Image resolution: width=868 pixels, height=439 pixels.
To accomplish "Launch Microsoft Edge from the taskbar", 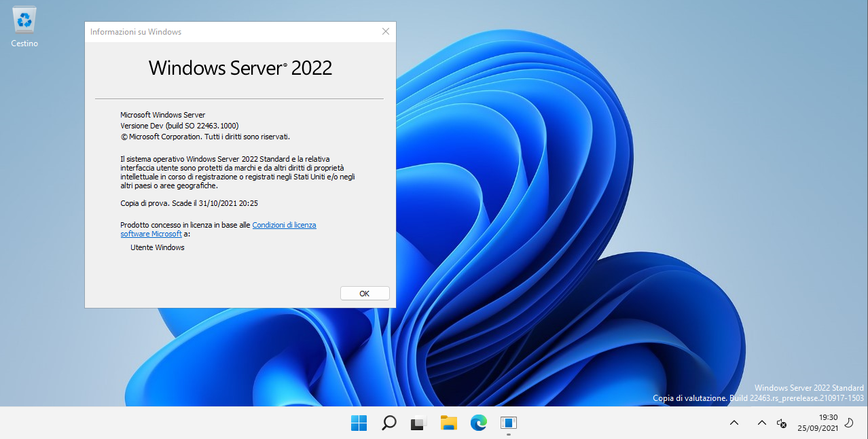I will pos(478,423).
